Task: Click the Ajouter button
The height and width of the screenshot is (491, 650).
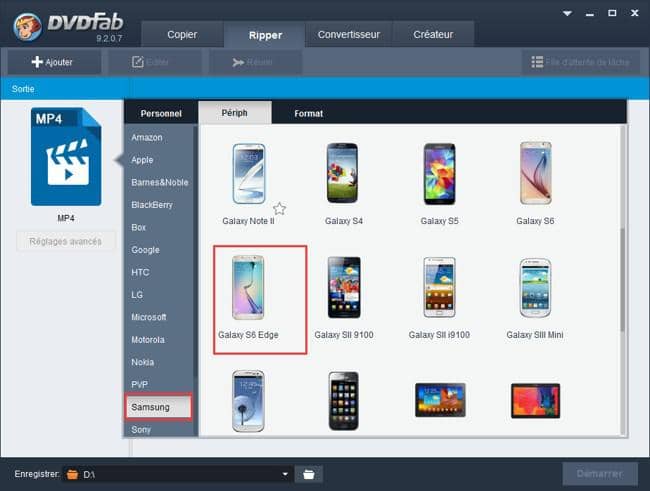Action: coord(52,62)
